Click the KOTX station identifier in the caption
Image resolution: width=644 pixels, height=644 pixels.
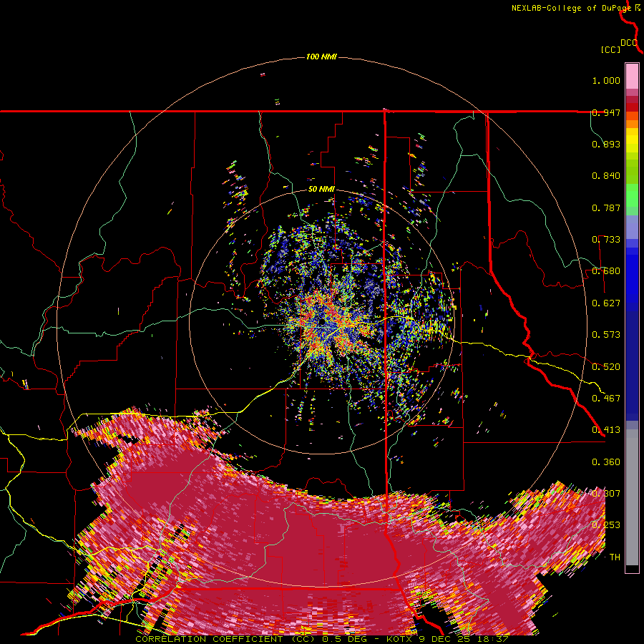[400, 639]
